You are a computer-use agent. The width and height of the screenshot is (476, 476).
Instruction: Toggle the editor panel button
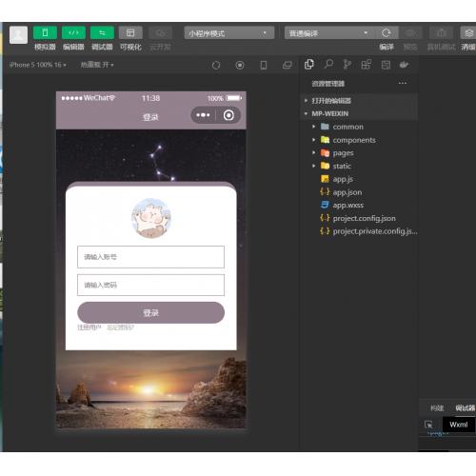(73, 32)
